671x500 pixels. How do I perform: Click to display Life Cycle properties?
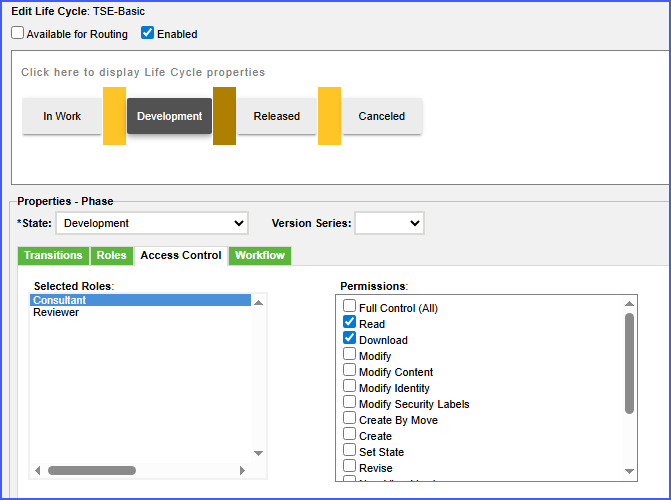pyautogui.click(x=143, y=72)
